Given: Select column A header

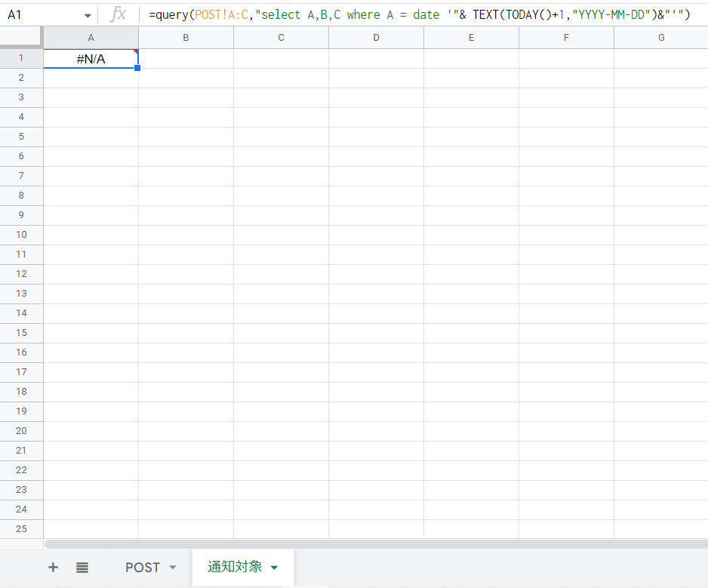Looking at the screenshot, I should 91,38.
